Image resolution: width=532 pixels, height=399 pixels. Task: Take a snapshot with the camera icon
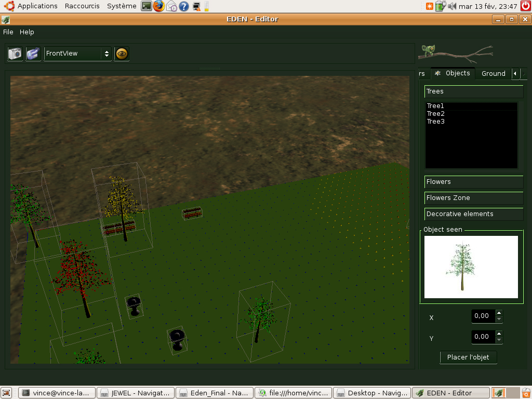click(x=15, y=54)
